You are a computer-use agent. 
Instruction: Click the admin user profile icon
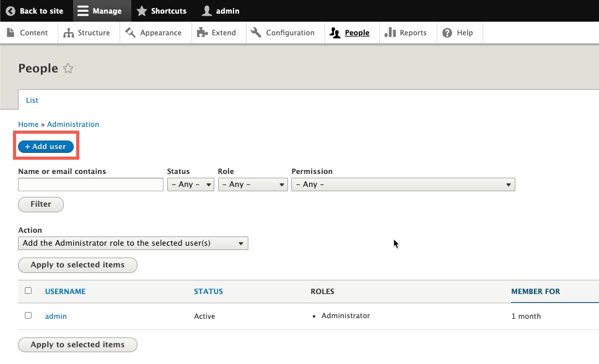[x=207, y=11]
